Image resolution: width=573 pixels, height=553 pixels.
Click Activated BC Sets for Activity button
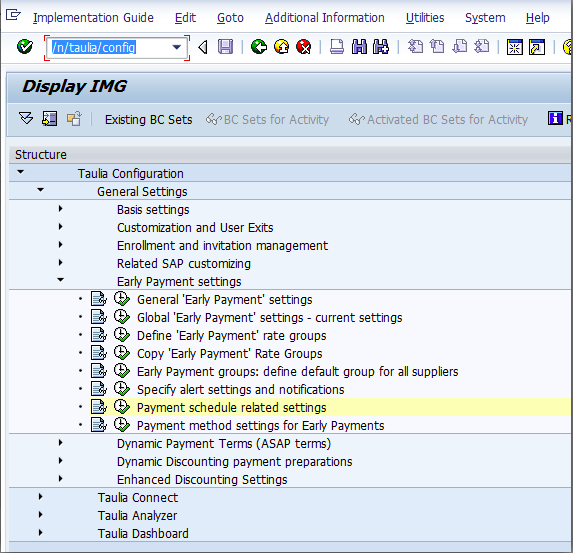(x=438, y=120)
